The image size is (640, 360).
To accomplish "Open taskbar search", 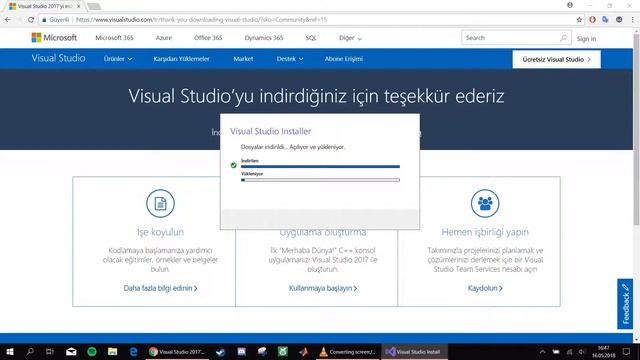I will (x=30, y=351).
